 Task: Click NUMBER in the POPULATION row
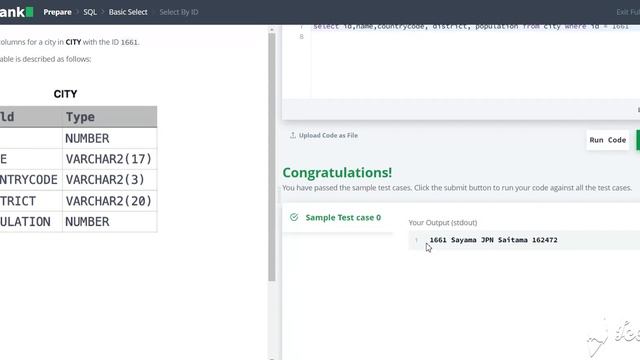(x=109, y=222)
